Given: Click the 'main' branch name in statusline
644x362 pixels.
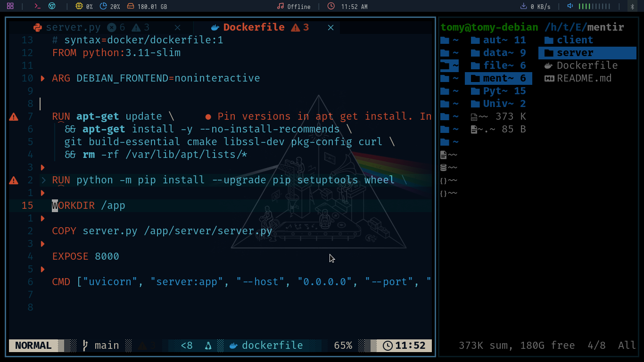Looking at the screenshot, I should tap(107, 346).
